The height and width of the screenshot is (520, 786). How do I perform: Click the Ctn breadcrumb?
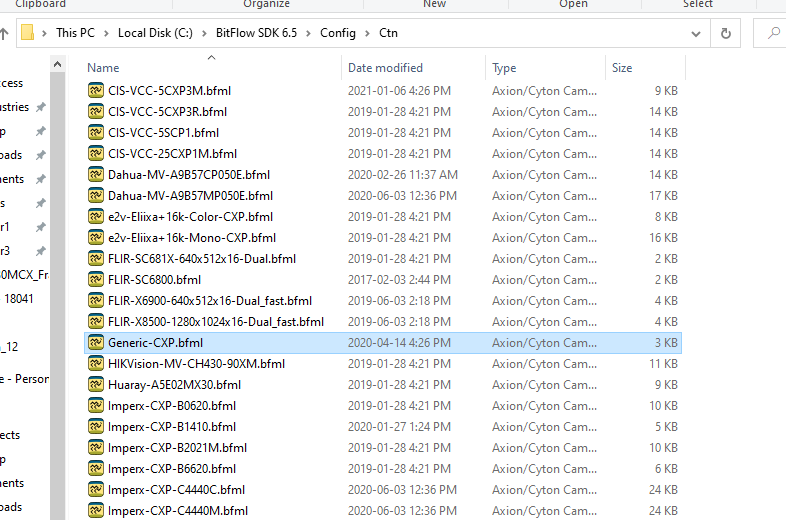[x=388, y=33]
